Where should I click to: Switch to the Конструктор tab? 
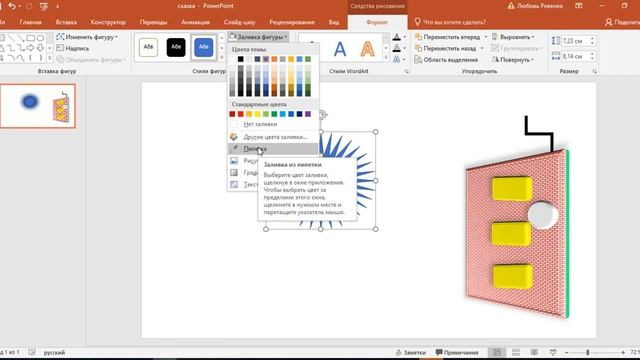[x=108, y=22]
